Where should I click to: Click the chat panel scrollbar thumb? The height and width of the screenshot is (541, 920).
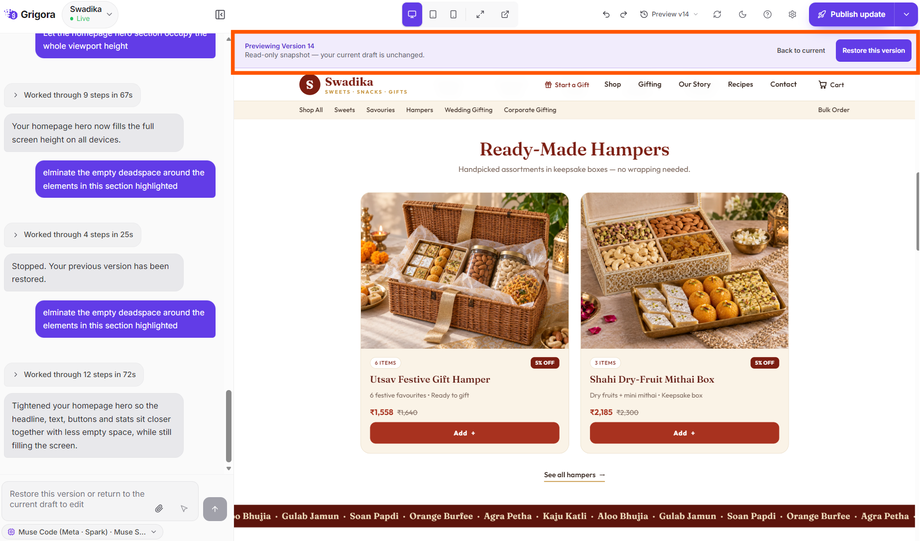[229, 426]
